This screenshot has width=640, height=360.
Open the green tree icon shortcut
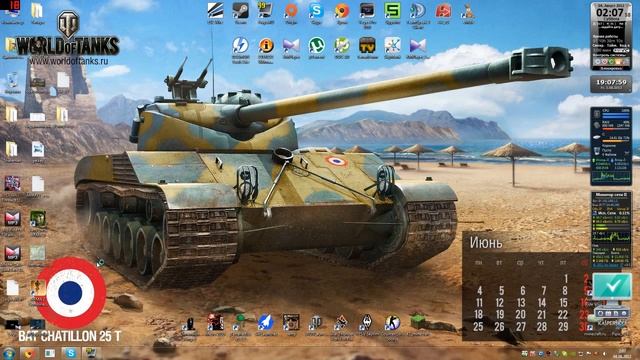tap(240, 322)
